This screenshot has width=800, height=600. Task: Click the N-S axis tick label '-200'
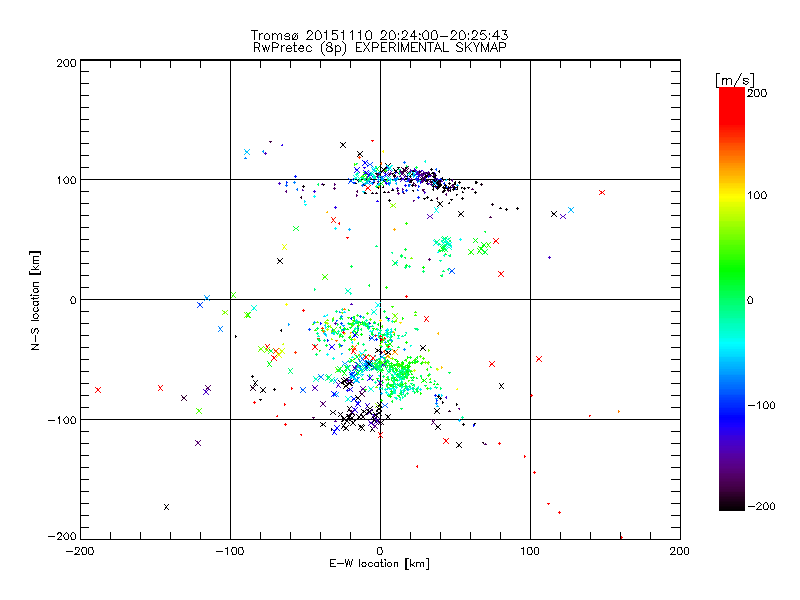(62, 536)
